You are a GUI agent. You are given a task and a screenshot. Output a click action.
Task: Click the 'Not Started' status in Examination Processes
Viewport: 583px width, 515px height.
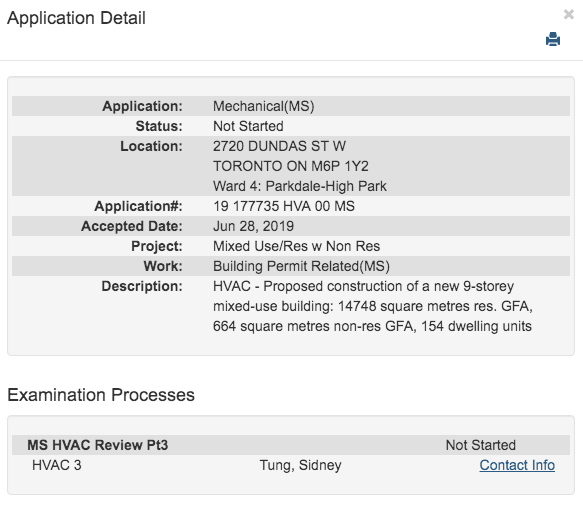click(x=480, y=445)
